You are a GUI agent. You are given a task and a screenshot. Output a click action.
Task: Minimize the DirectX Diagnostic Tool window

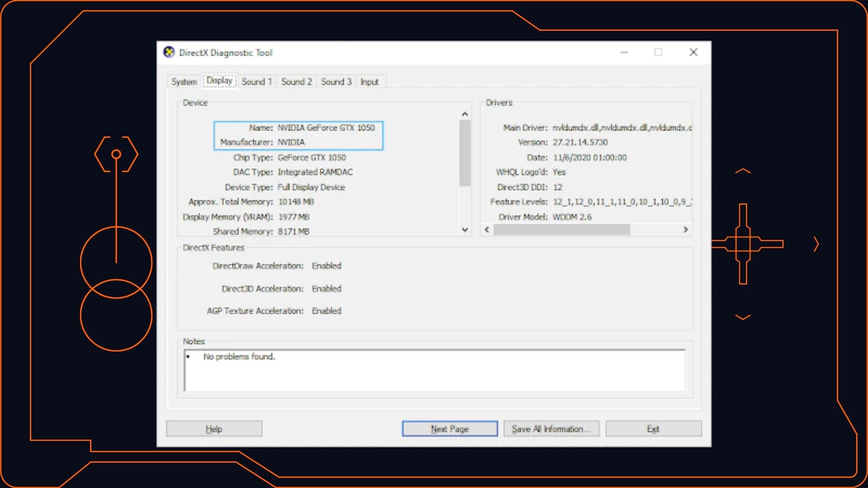(x=624, y=52)
